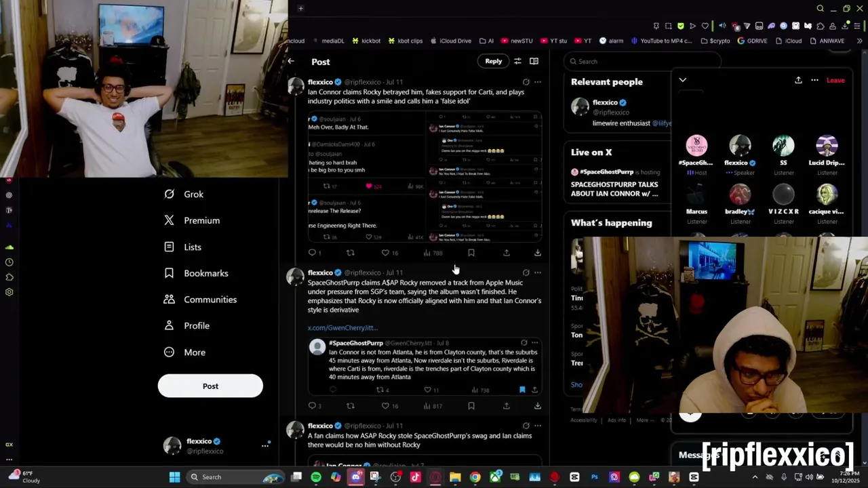The image size is (868, 488).
Task: Like the quoted tweet with 11 likes
Action: pos(431,390)
